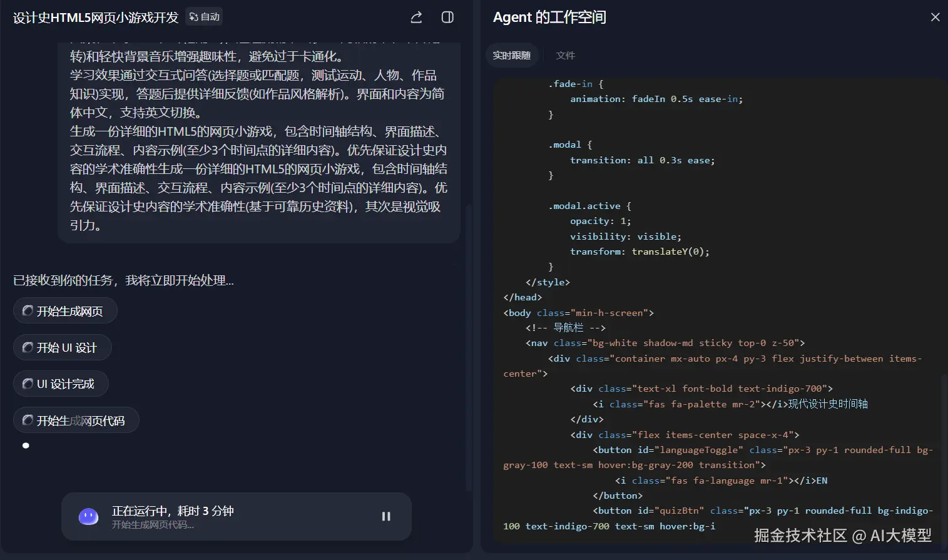
Task: Open the 开始生成网页代码 step
Action: pos(76,420)
